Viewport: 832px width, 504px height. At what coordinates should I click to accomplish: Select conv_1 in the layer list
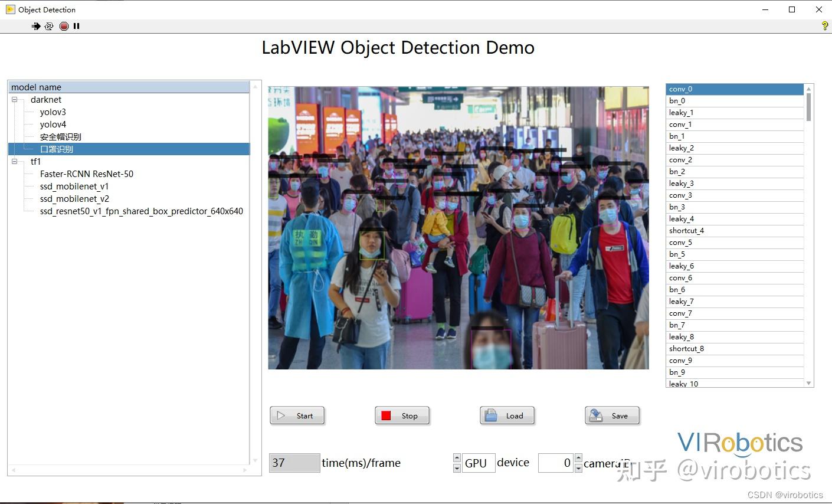pyautogui.click(x=681, y=124)
